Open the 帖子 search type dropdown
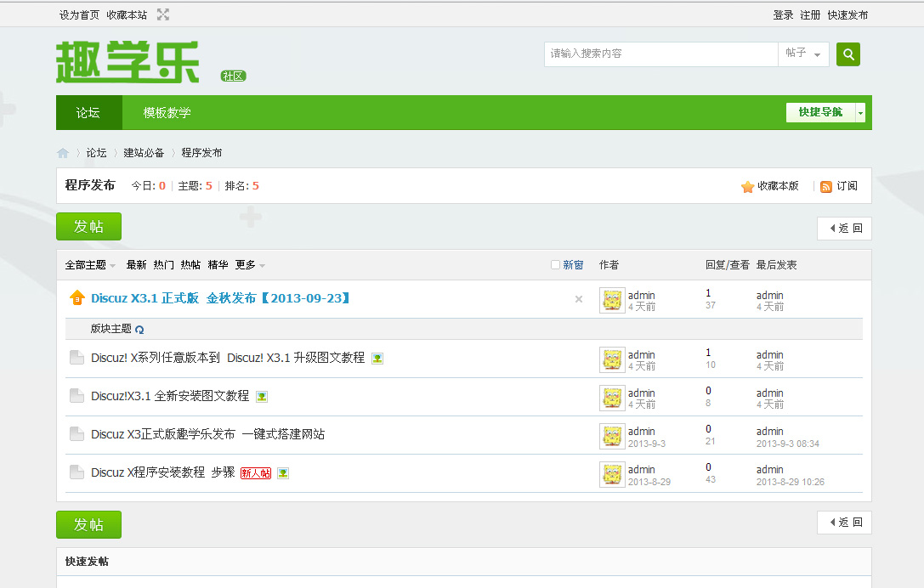The height and width of the screenshot is (588, 924). click(803, 54)
